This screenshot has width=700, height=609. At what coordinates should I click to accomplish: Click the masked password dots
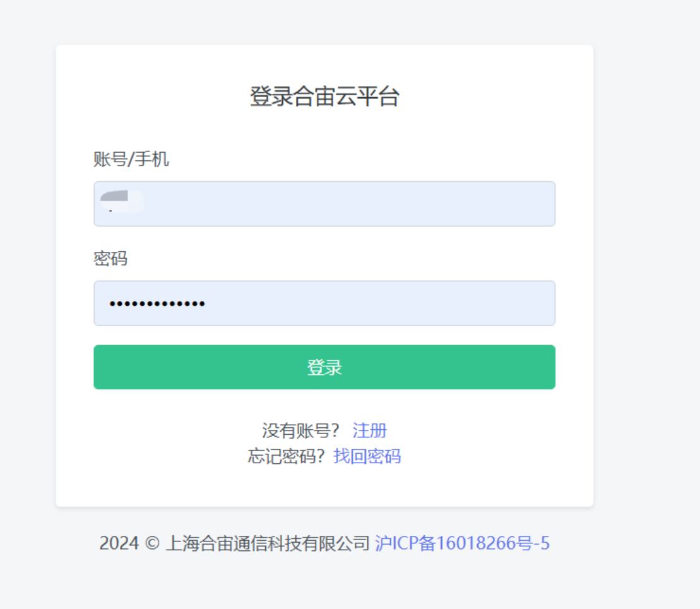click(x=157, y=304)
